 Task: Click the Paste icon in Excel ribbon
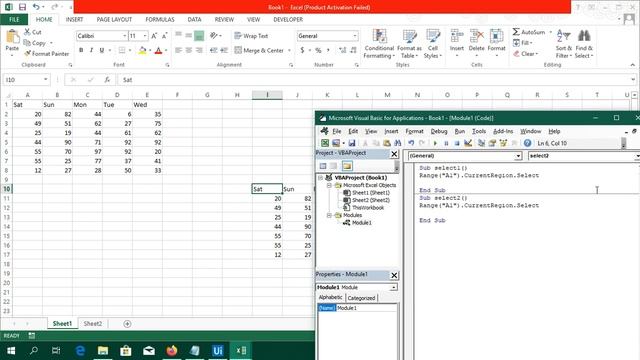pos(12,37)
